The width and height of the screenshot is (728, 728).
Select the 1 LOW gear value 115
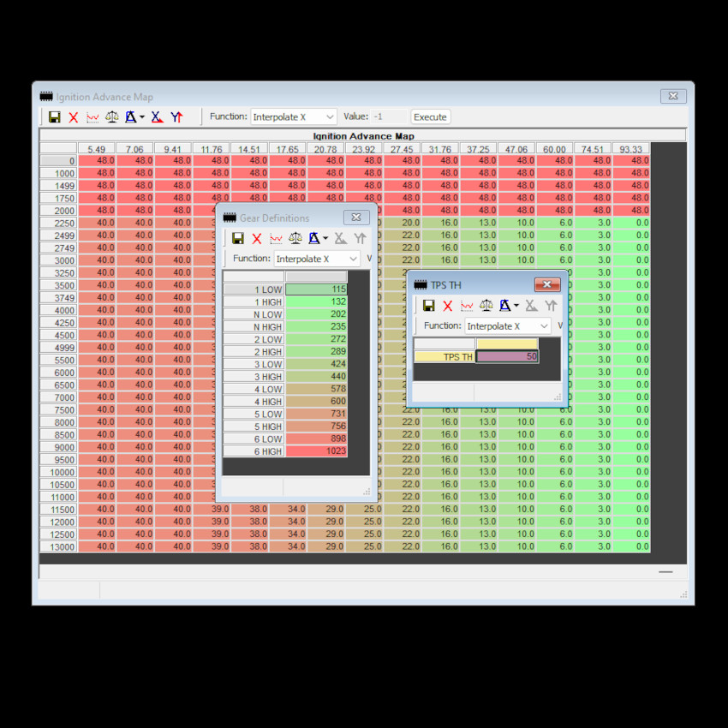[x=316, y=289]
